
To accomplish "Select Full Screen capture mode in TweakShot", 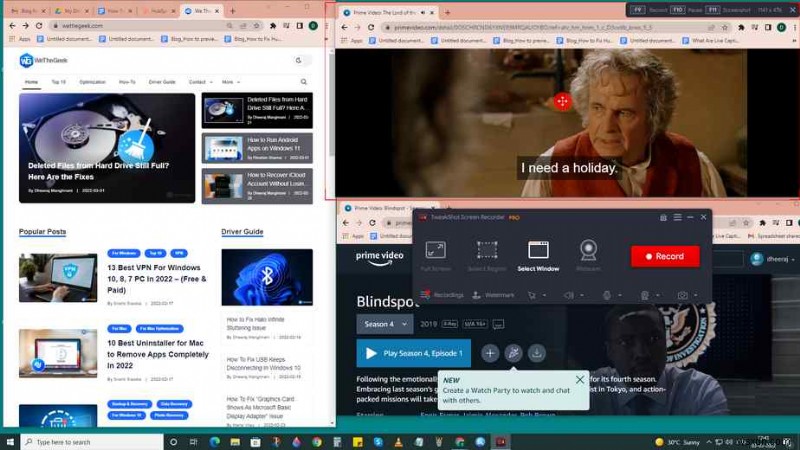I will 435,256.
